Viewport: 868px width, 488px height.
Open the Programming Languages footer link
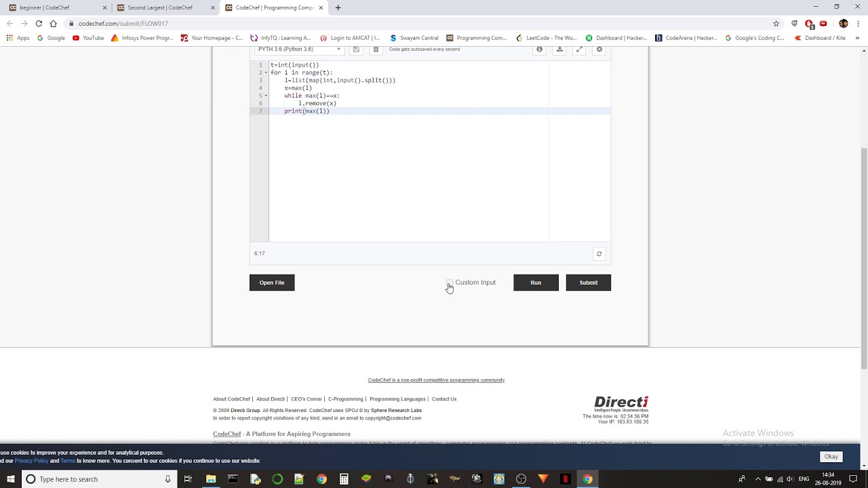coord(397,399)
